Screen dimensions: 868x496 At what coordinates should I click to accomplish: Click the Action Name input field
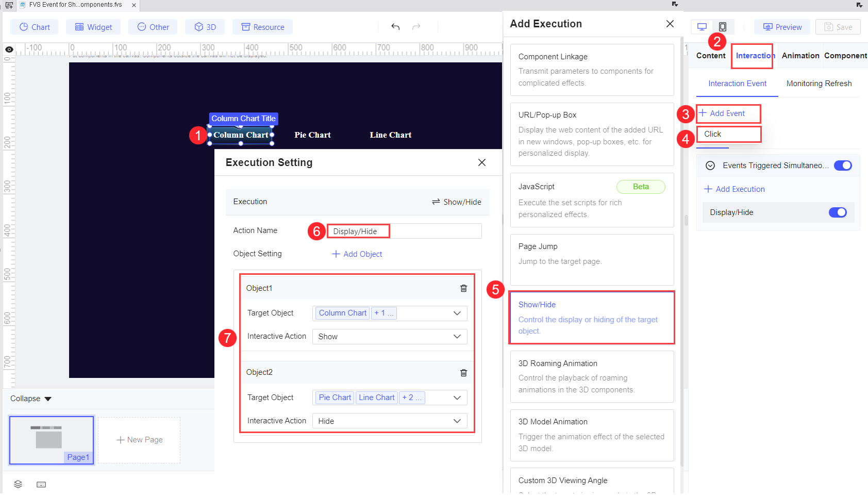click(405, 231)
